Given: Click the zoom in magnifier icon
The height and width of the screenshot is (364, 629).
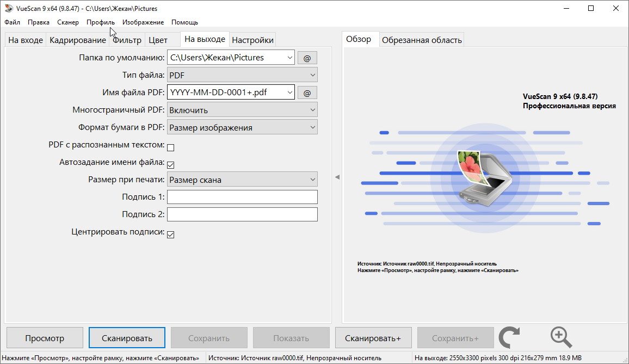Looking at the screenshot, I should click(561, 337).
